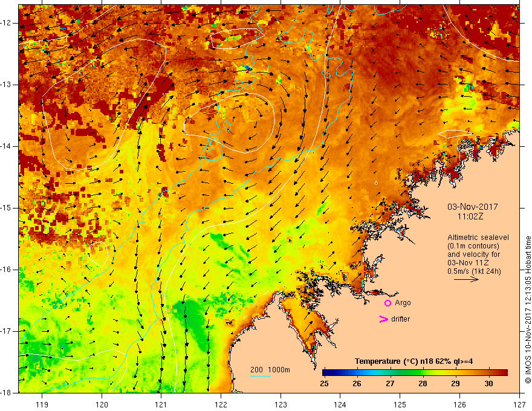Click the latitude axis label '-17'
The width and height of the screenshot is (532, 411).
6,331
